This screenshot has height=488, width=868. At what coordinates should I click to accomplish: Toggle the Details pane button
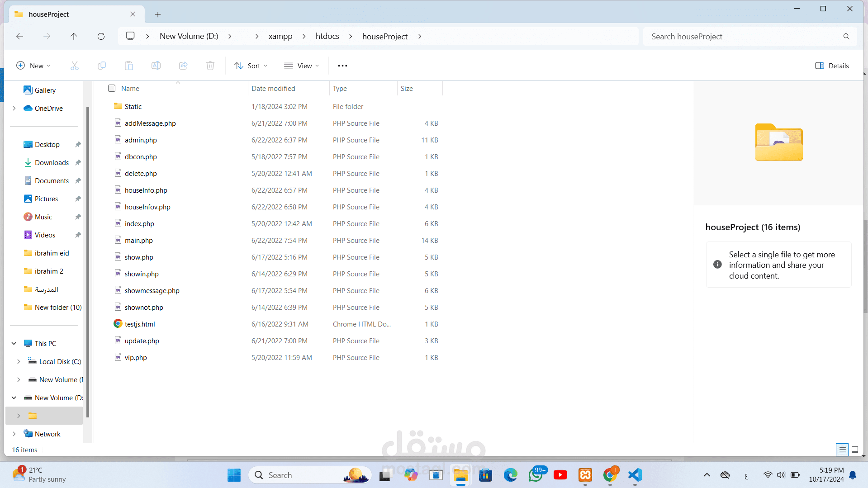pyautogui.click(x=831, y=66)
